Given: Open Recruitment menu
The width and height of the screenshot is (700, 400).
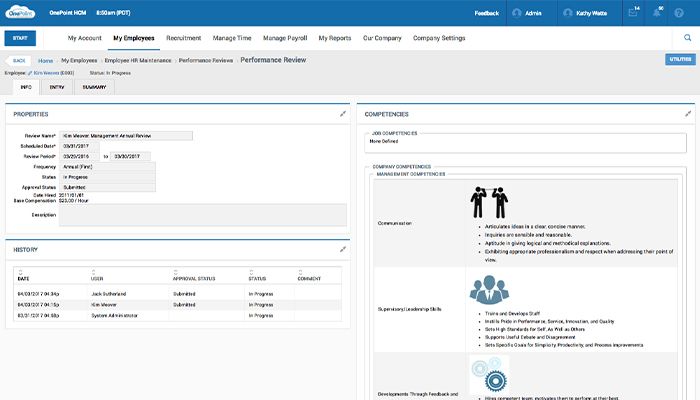Looking at the screenshot, I should (183, 38).
